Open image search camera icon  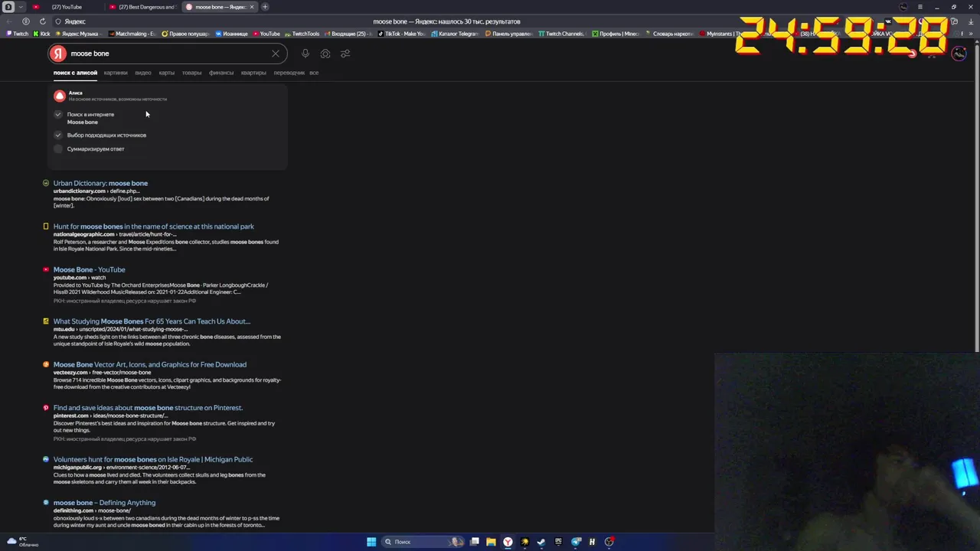[325, 54]
